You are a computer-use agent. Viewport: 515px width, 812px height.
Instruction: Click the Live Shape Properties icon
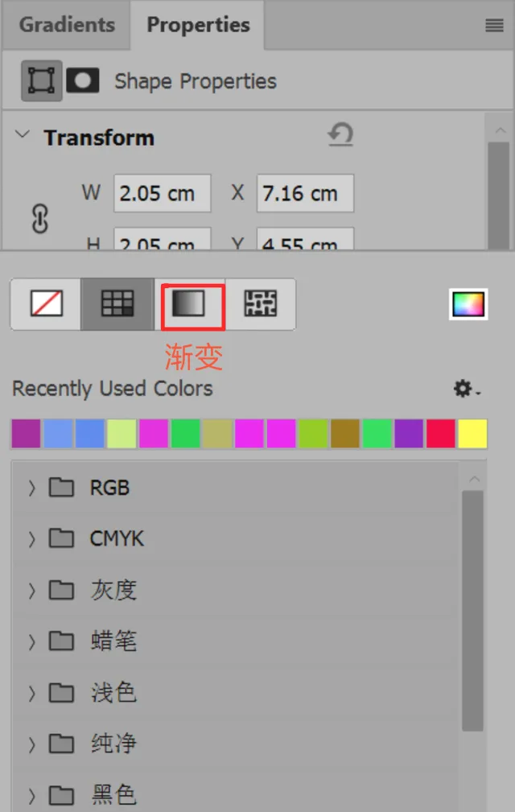(41, 80)
